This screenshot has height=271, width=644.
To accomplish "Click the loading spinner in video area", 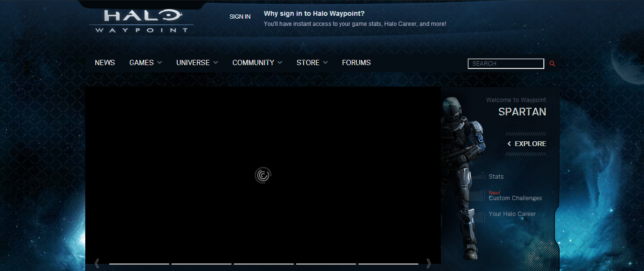I will pos(263,175).
